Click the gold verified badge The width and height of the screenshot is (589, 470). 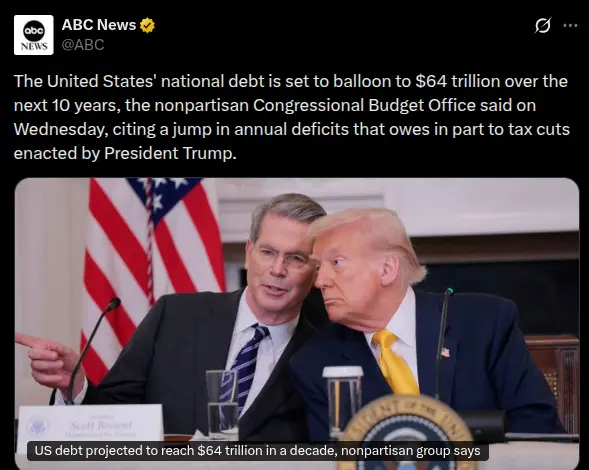point(147,25)
